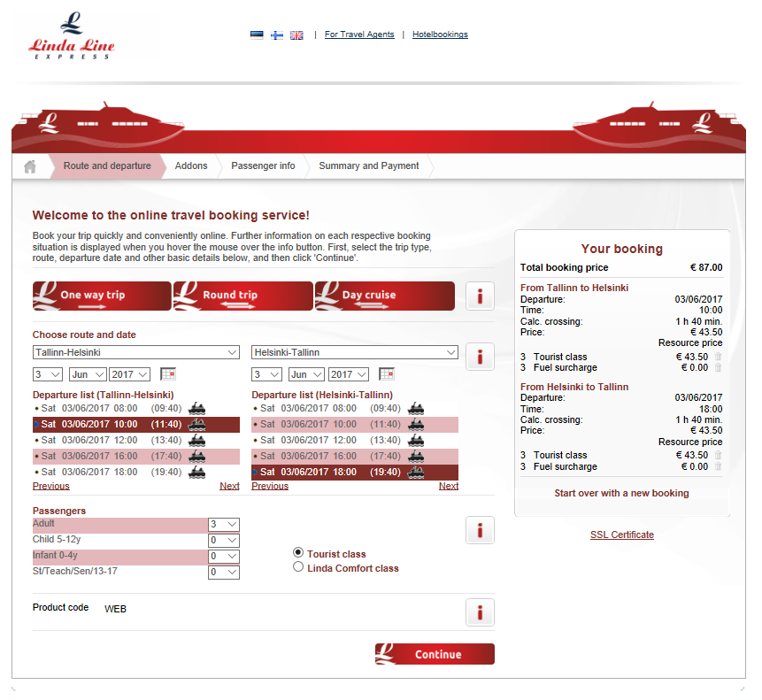This screenshot has height=700, width=762.
Task: Open the Passenger info step tab
Action: (x=263, y=165)
